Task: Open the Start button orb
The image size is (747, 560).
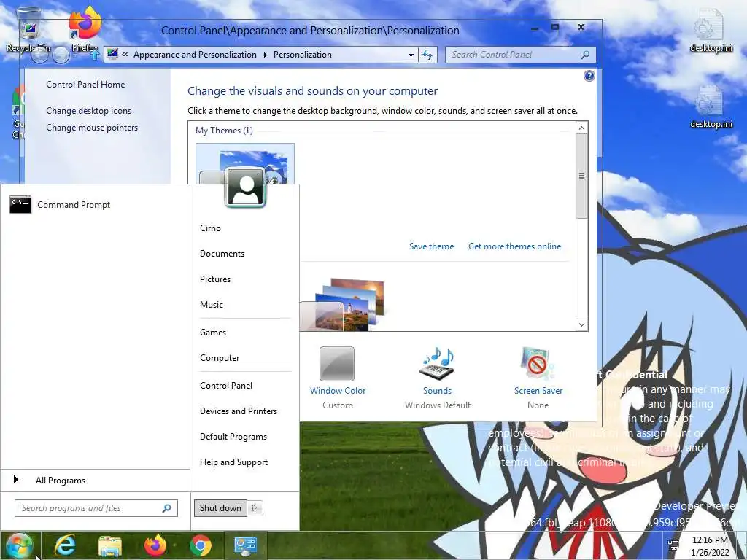Action: coord(19,545)
